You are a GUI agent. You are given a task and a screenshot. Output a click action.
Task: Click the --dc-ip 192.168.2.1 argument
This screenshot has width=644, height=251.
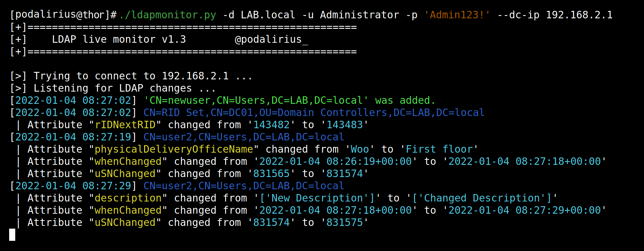[555, 15]
